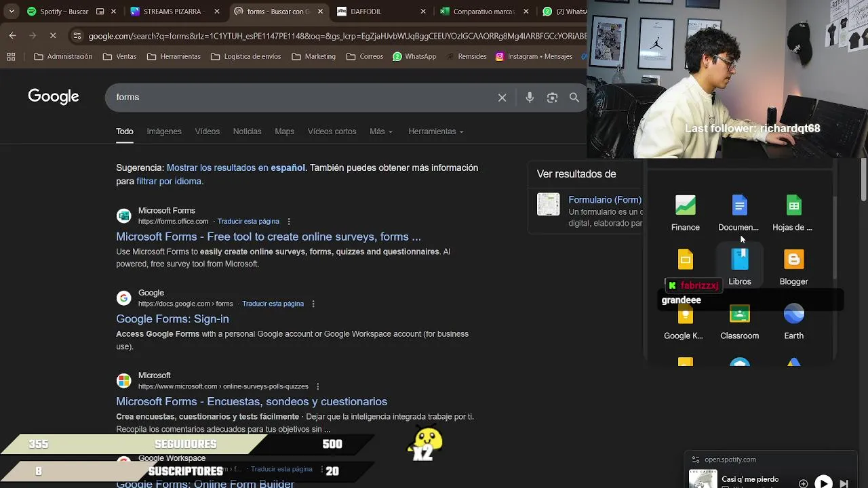Add song to library in Spotify mini player
The height and width of the screenshot is (488, 868).
pos(803,483)
